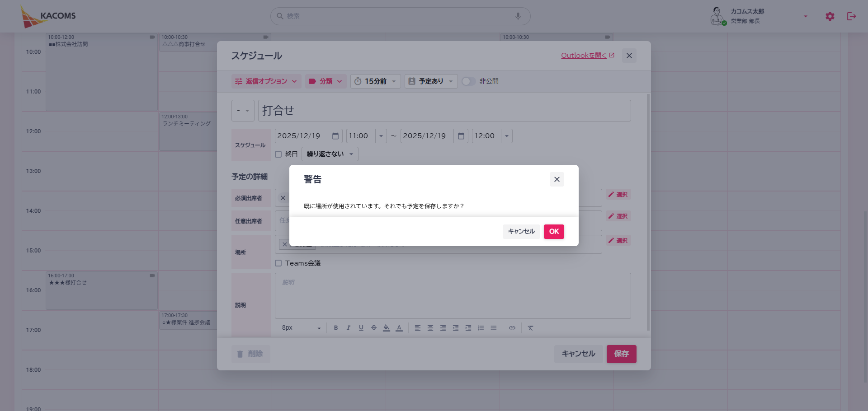Click OK in the warning dialog

pyautogui.click(x=554, y=231)
